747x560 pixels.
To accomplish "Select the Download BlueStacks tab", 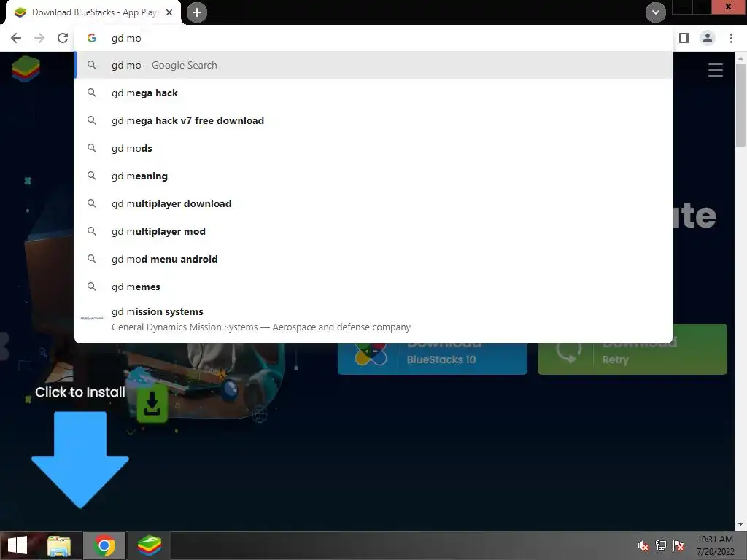I will pyautogui.click(x=93, y=12).
